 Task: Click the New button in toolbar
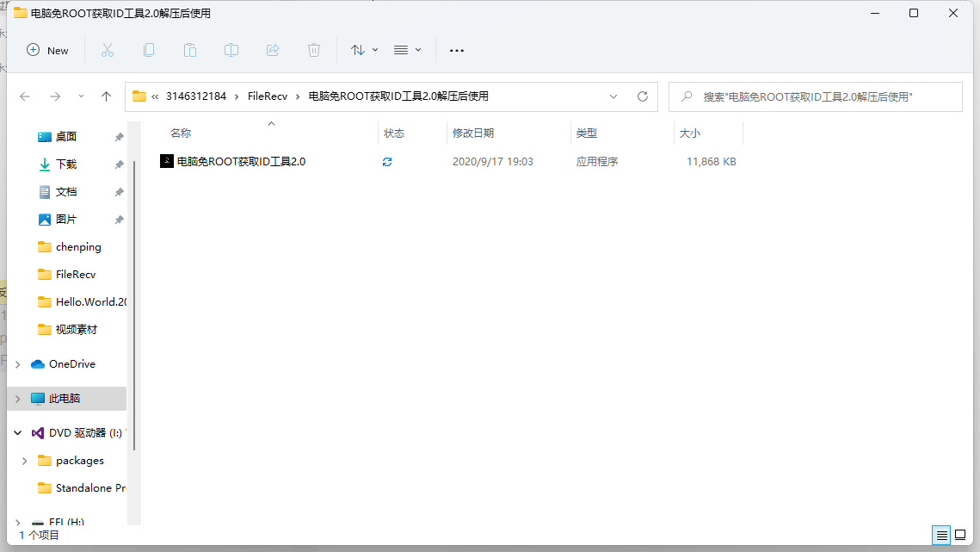tap(47, 50)
